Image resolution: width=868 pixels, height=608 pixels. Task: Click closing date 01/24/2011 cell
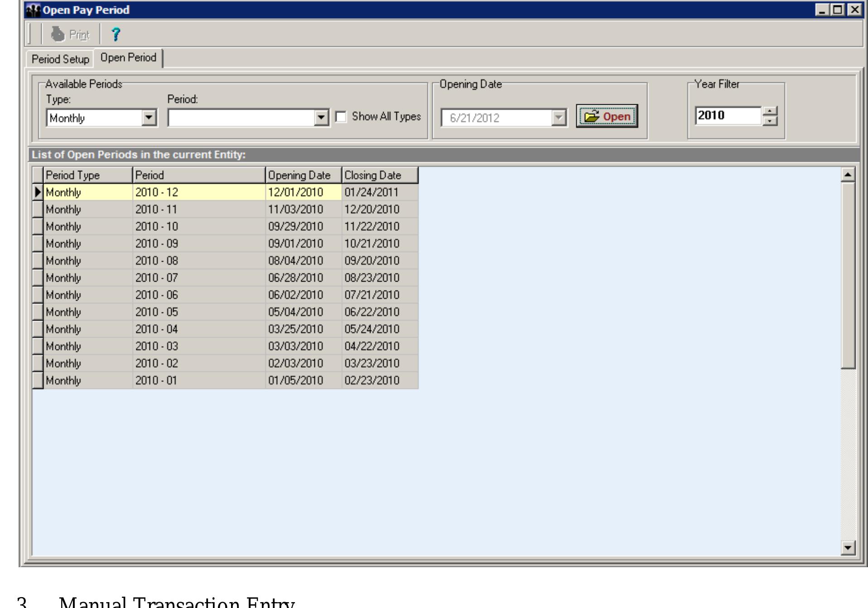coord(380,192)
